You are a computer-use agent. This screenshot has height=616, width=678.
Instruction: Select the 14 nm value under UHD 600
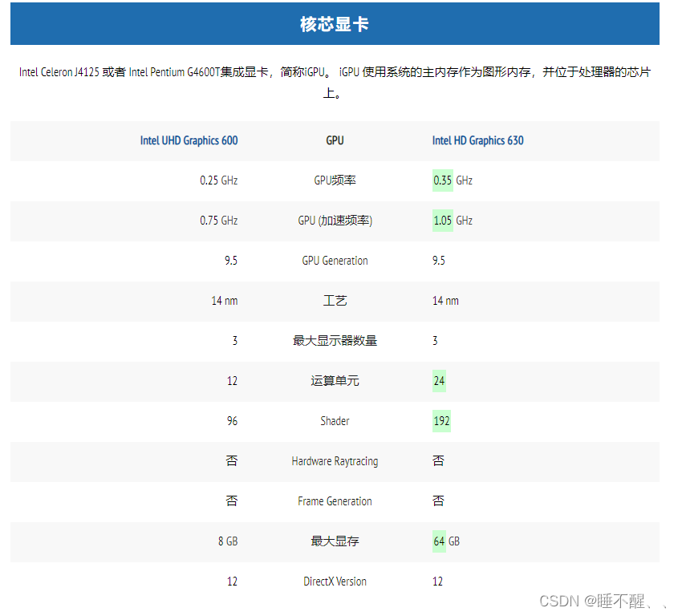(224, 301)
